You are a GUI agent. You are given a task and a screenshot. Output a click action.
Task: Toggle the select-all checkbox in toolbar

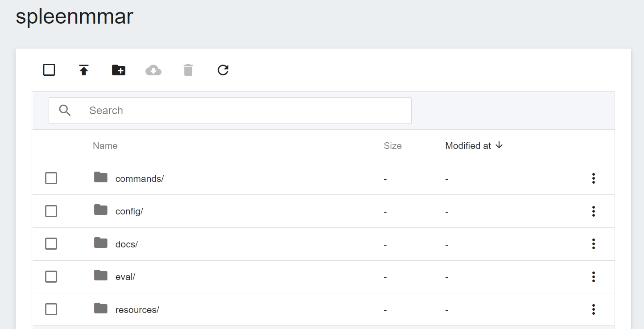(x=49, y=70)
